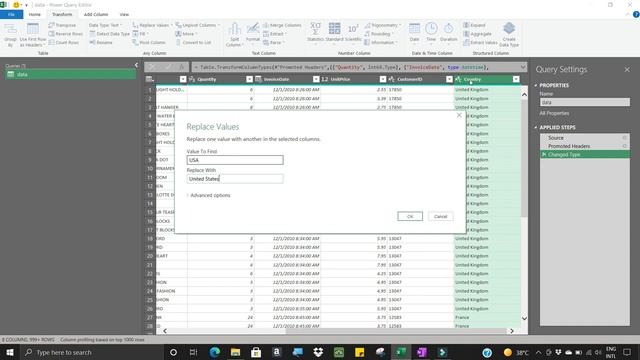Click Extract Values
Viewport: 640px width, 360px height.
480,42
